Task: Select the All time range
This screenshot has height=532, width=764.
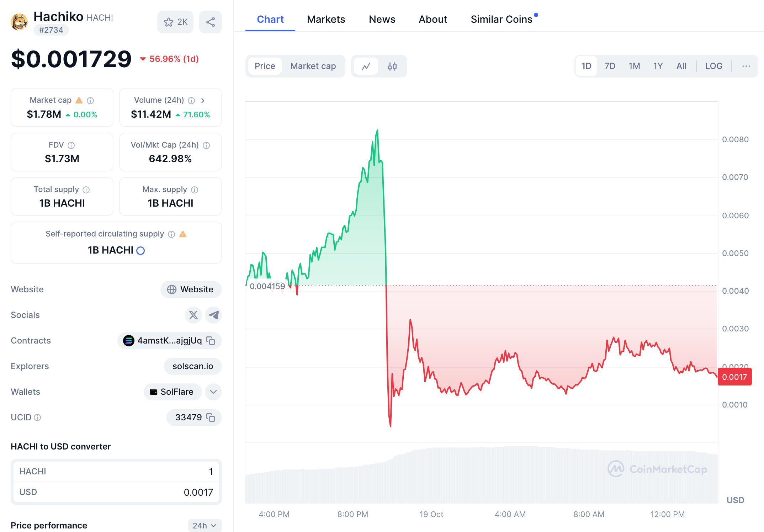Action: tap(681, 66)
